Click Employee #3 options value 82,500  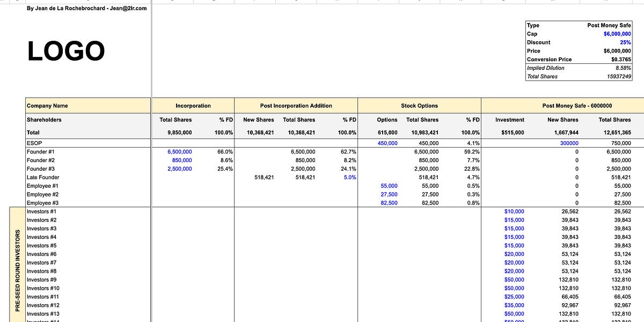point(389,203)
